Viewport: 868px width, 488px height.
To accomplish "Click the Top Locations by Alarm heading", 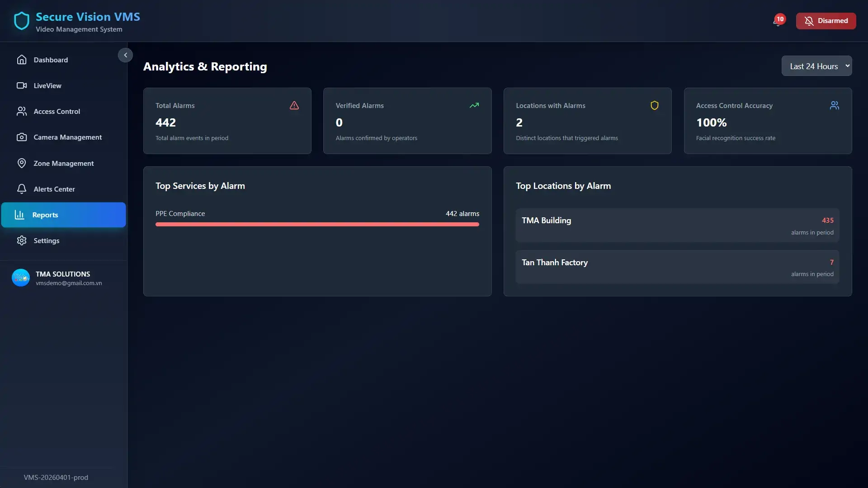I will pyautogui.click(x=563, y=186).
